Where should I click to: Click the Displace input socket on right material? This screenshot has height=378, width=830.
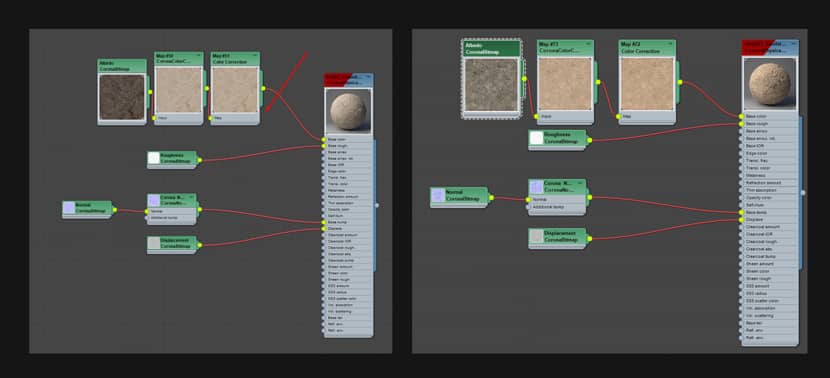click(741, 219)
